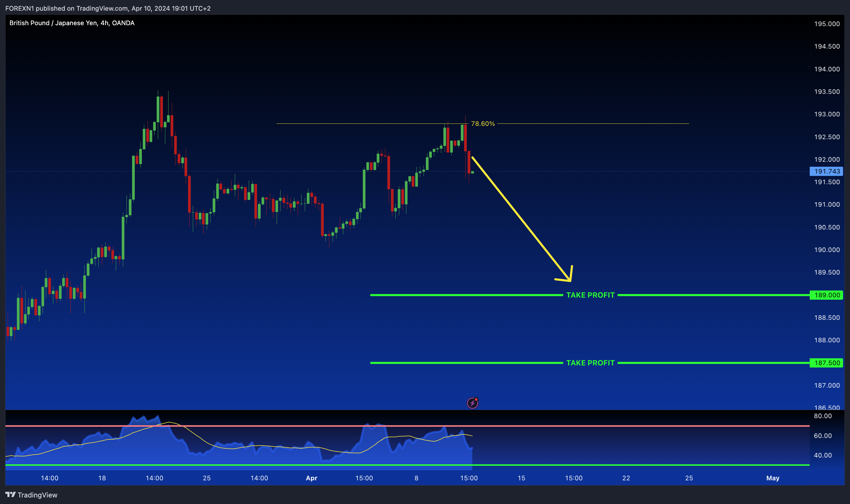Click the 189.000 take profit price tag
The height and width of the screenshot is (504, 850).
827,295
